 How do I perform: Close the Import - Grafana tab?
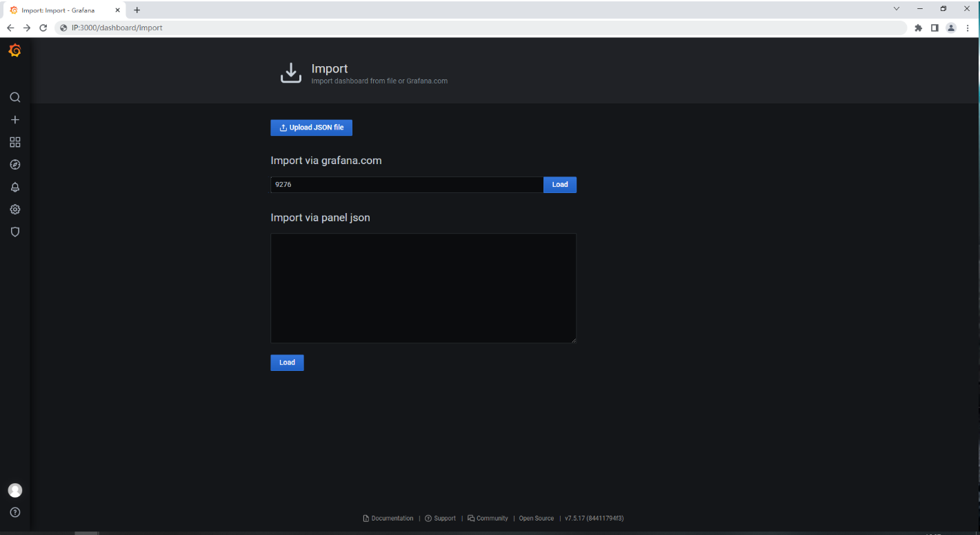[117, 10]
